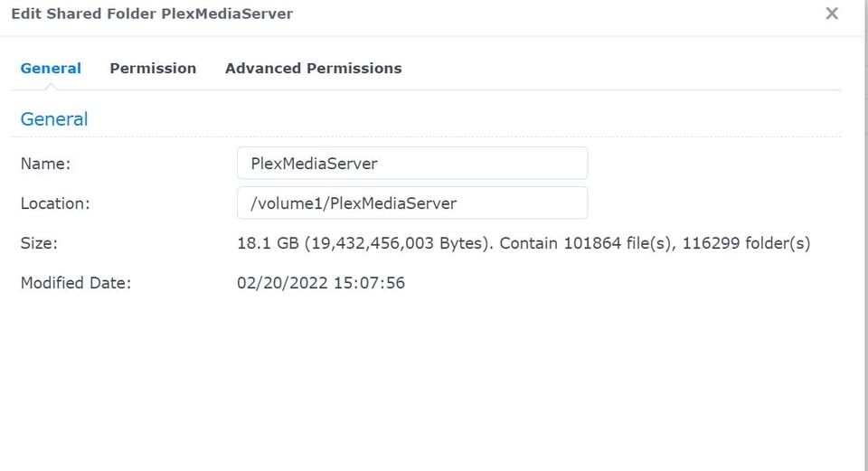Open the Advanced Permissions tab
This screenshot has width=868, height=471.
[313, 69]
